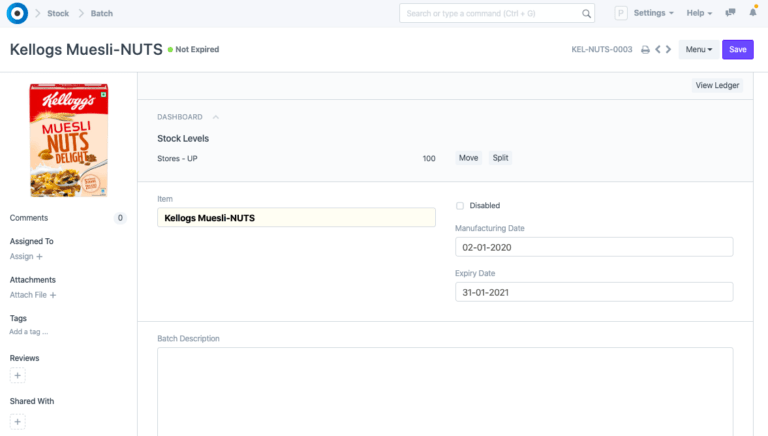Screen dimensions: 768x436
Task: Click the plus icon under Reviews
Action: [18, 375]
